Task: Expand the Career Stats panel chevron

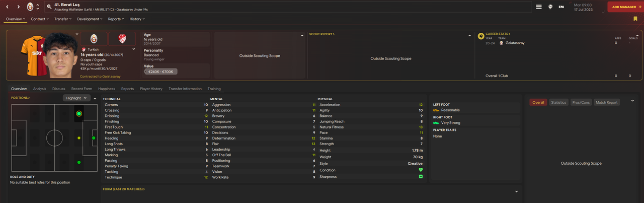Action: click(637, 35)
